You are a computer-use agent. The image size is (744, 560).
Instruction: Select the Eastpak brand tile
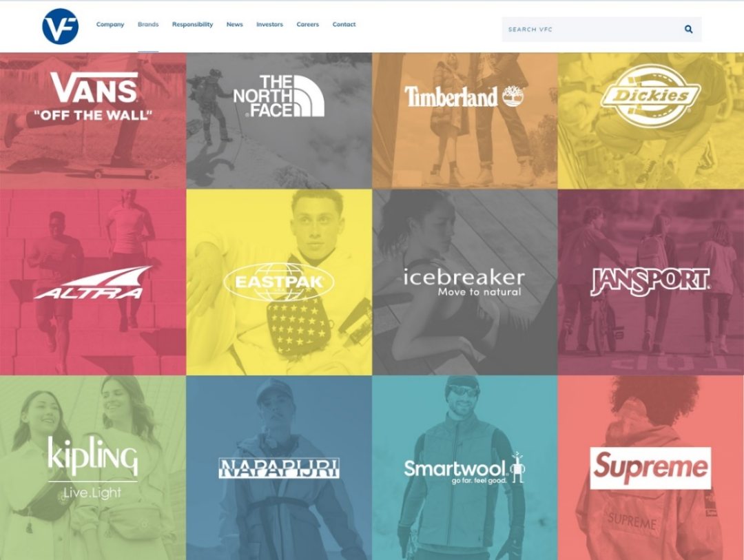[279, 282]
